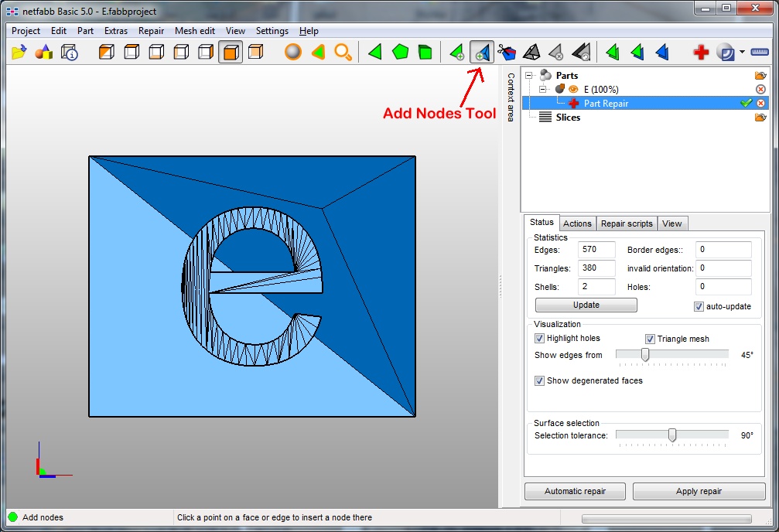Image resolution: width=779 pixels, height=532 pixels.
Task: Select the cube view with orange top face
Action: [132, 52]
